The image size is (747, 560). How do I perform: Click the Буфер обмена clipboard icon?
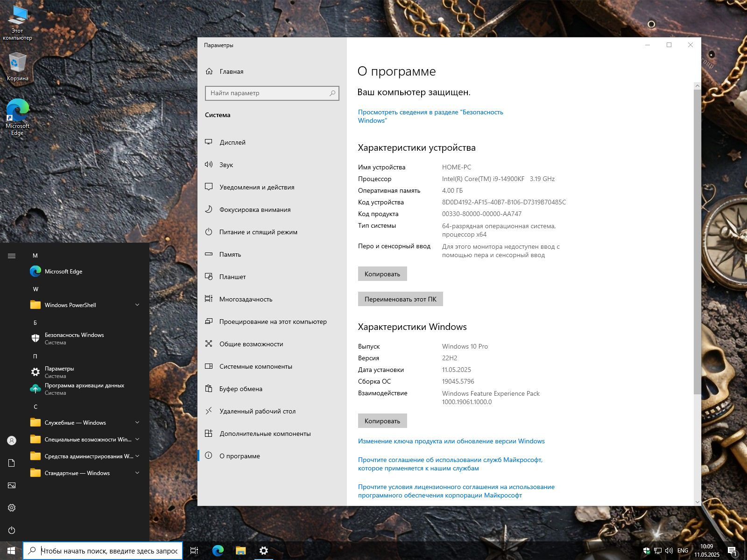pyautogui.click(x=209, y=389)
